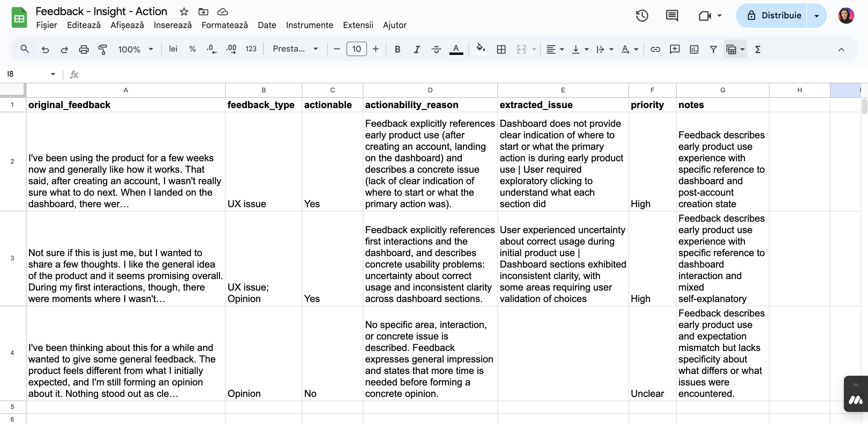The image size is (868, 424).
Task: Show all comments icon
Action: (672, 16)
